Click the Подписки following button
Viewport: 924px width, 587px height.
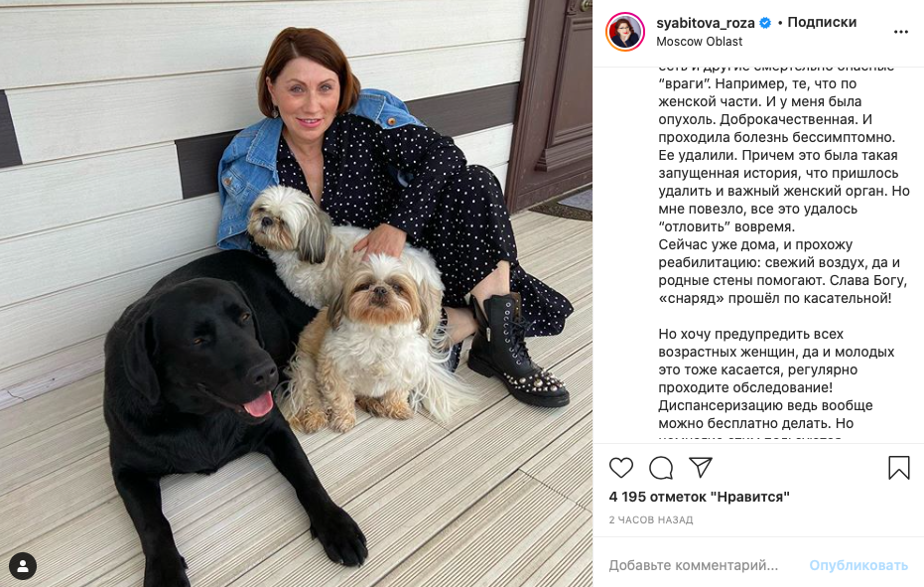point(822,23)
